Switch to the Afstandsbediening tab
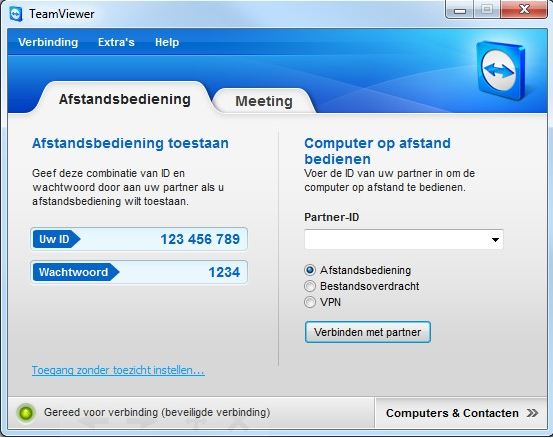This screenshot has height=438, width=553. pyautogui.click(x=125, y=99)
